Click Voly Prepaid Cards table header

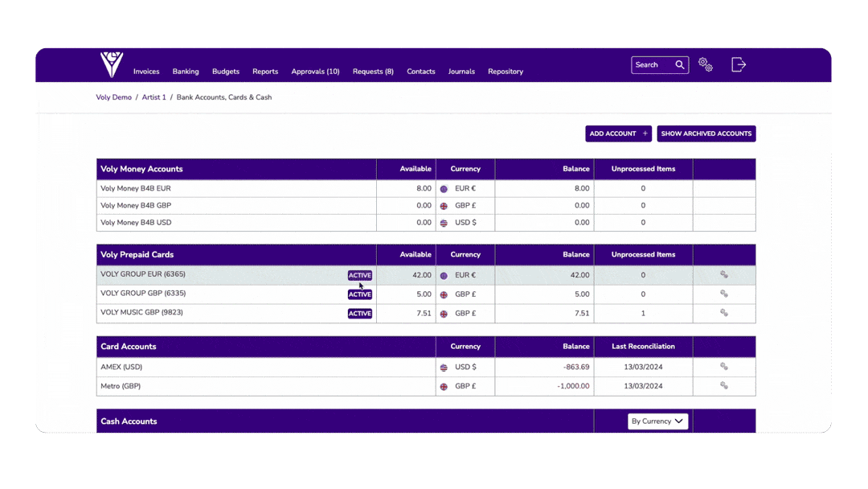[x=137, y=255]
